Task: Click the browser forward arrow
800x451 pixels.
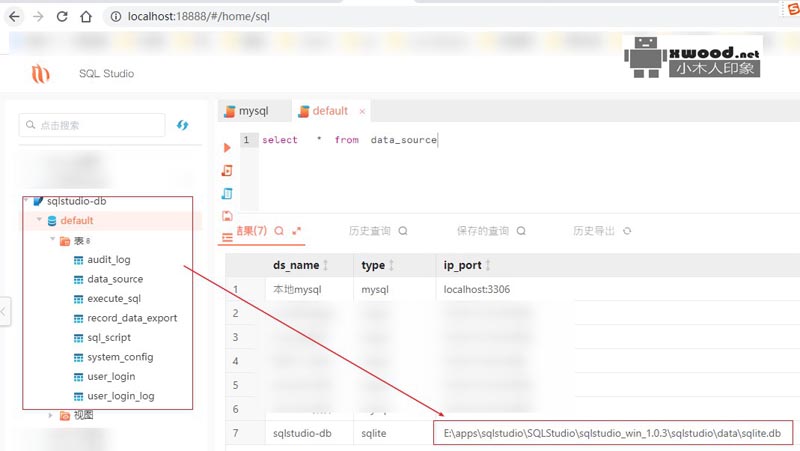Action: point(38,16)
